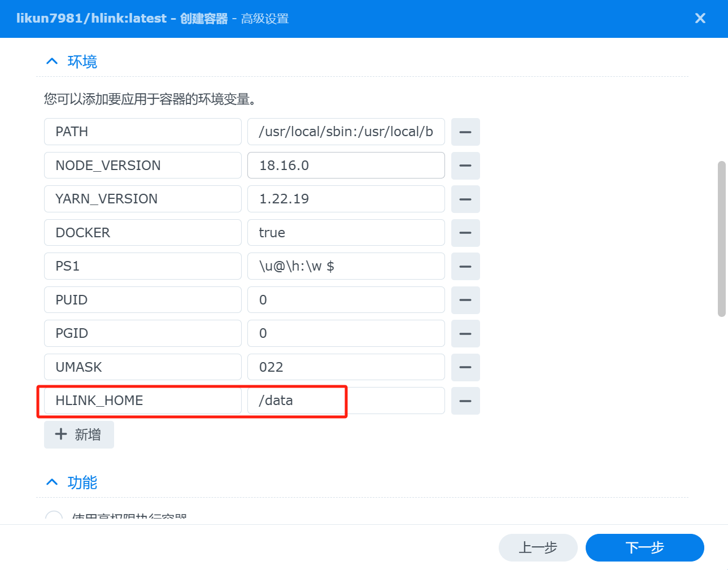The image size is (728, 570).
Task: Go back using 上一步
Action: [x=538, y=547]
